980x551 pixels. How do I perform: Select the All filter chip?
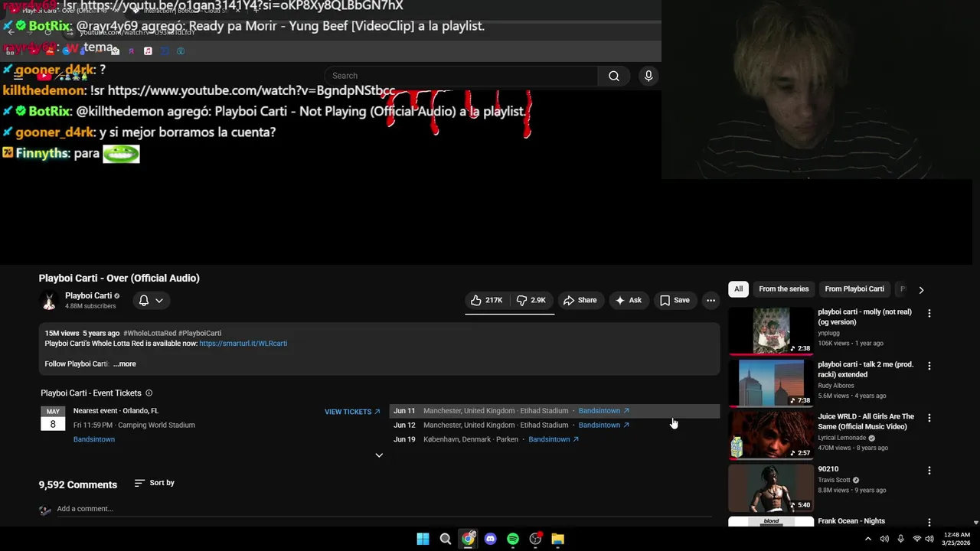pos(738,289)
